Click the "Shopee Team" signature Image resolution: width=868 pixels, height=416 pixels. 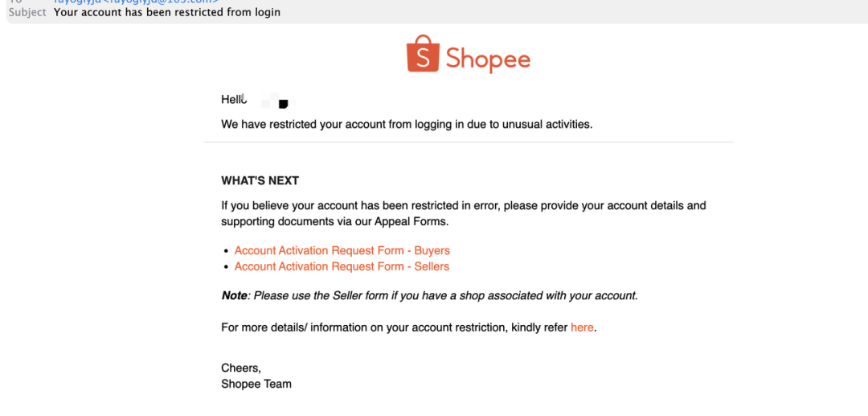(x=256, y=384)
